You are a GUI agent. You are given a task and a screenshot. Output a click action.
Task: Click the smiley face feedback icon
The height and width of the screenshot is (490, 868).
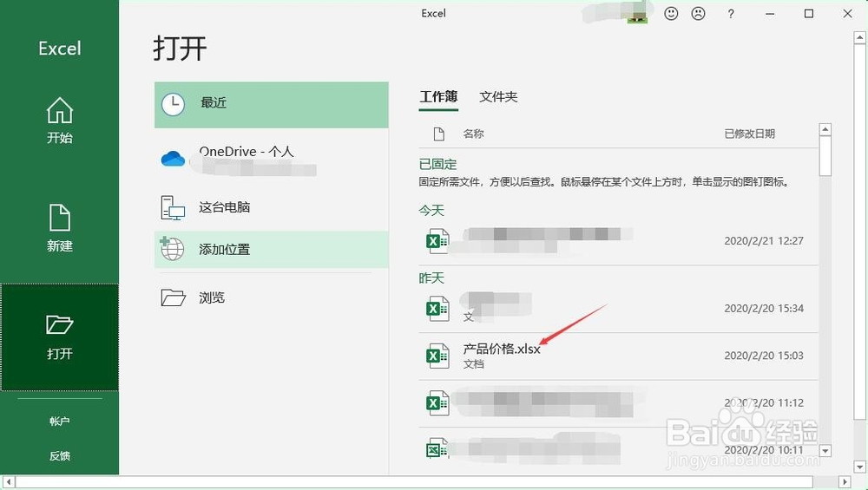[x=671, y=13]
